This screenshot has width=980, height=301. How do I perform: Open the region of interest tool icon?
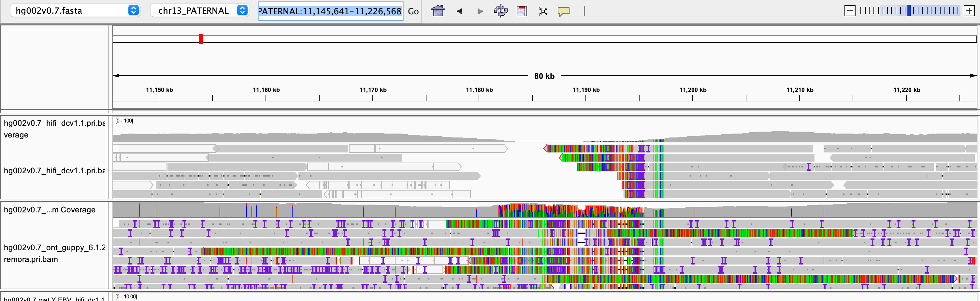[x=522, y=11]
